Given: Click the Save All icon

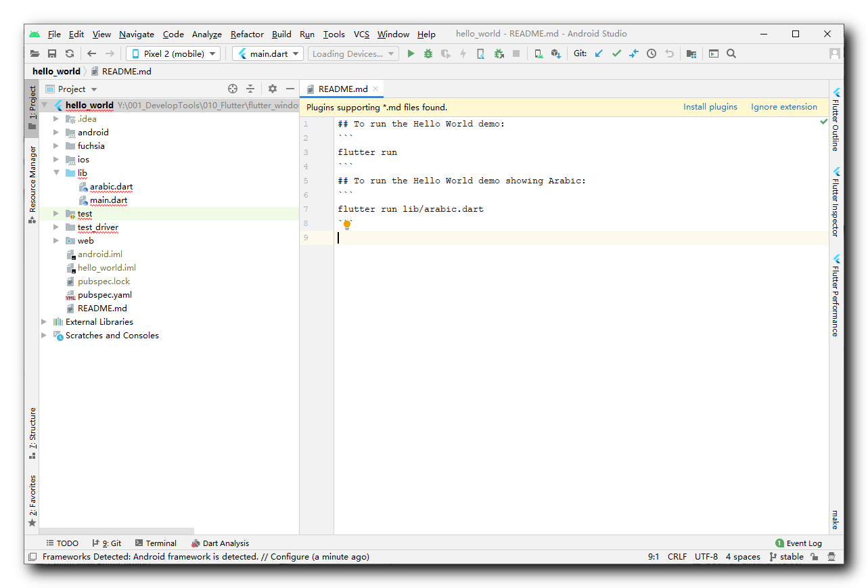Looking at the screenshot, I should click(52, 53).
